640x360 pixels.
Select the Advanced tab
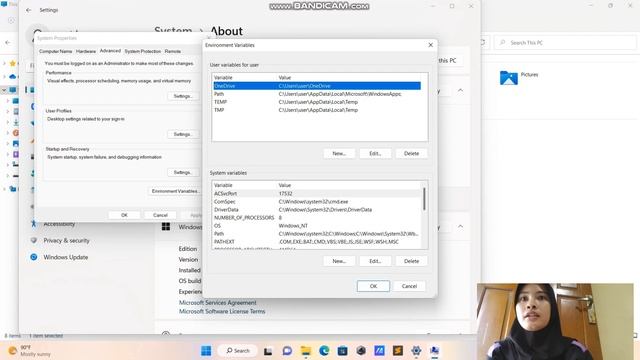(110, 51)
